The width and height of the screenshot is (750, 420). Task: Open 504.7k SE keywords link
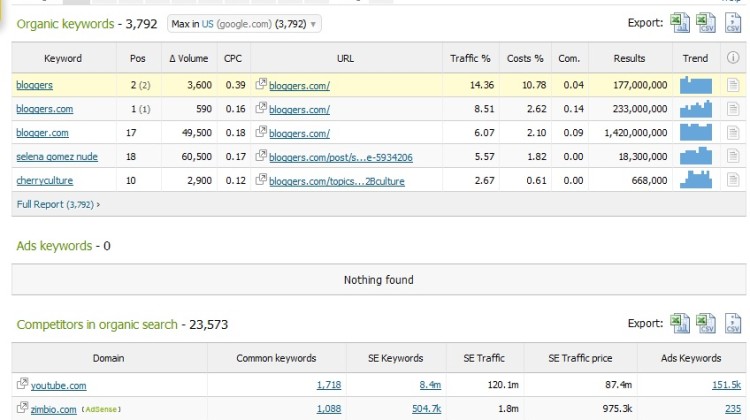point(426,409)
